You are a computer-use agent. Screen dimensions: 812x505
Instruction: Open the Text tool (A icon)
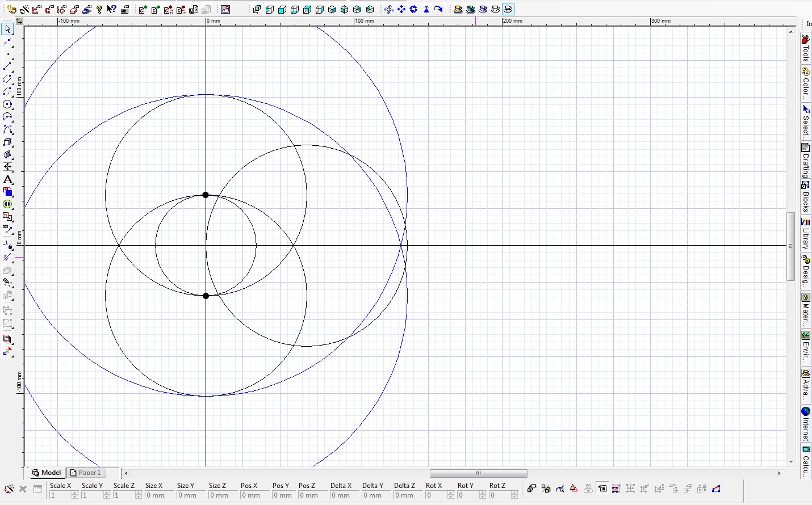point(7,179)
